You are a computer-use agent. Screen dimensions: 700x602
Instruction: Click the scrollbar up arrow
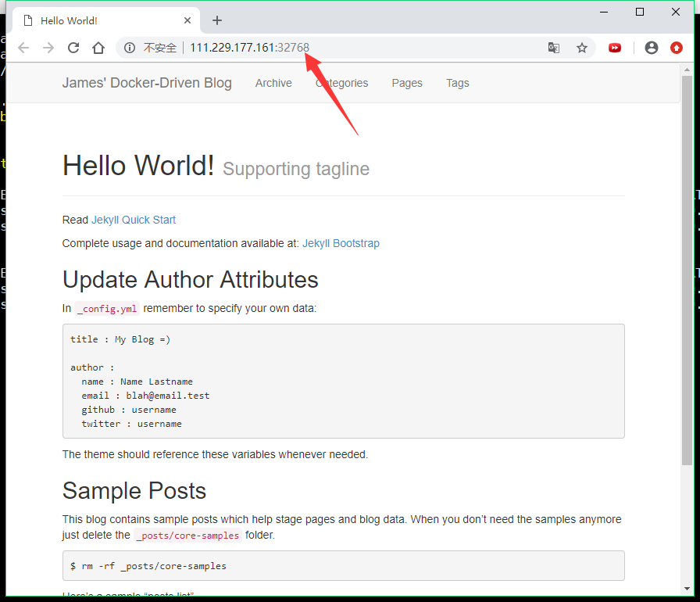(x=687, y=70)
